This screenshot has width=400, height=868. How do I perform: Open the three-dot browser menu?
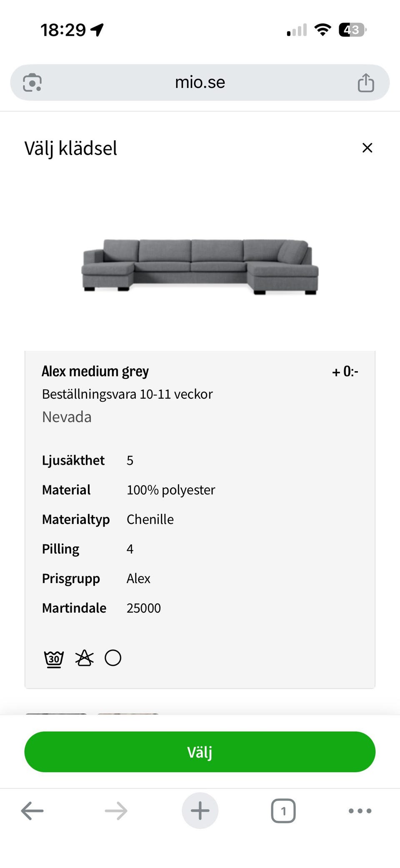pos(360,811)
